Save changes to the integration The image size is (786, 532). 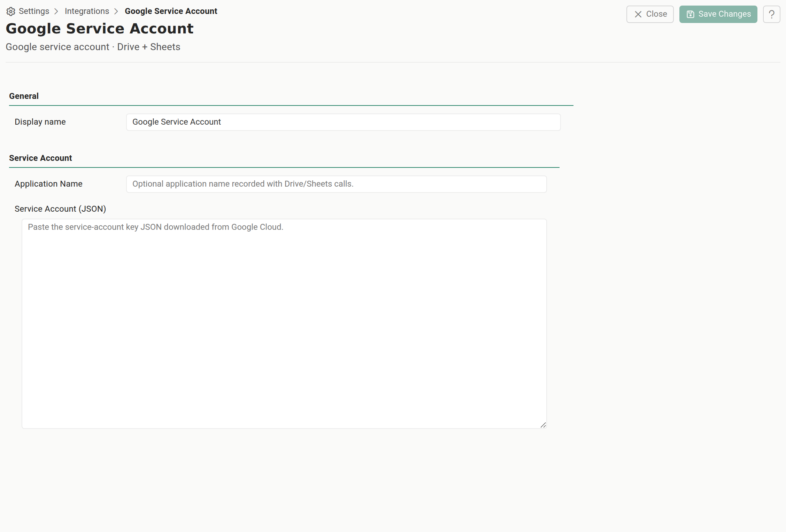point(718,14)
